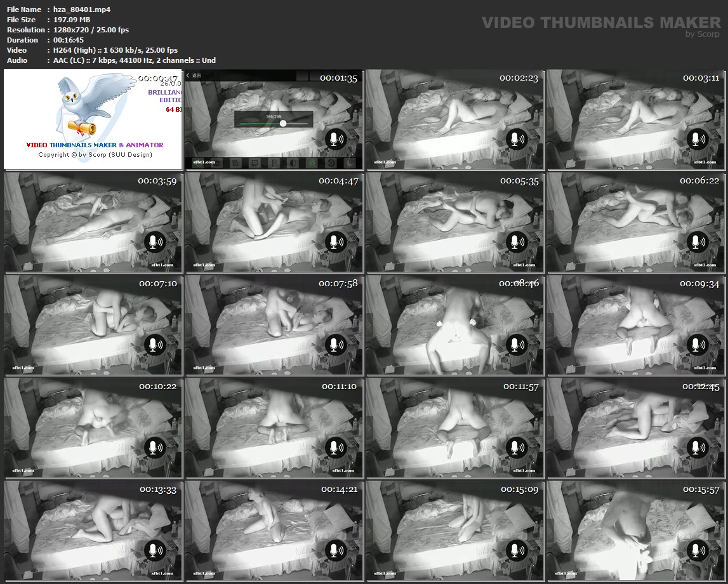Select the green brightness sun icon

click(312, 163)
